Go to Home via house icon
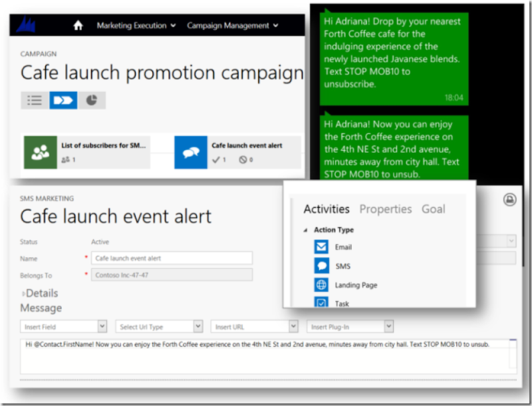Viewport: 532px width, 406px height. coord(78,25)
